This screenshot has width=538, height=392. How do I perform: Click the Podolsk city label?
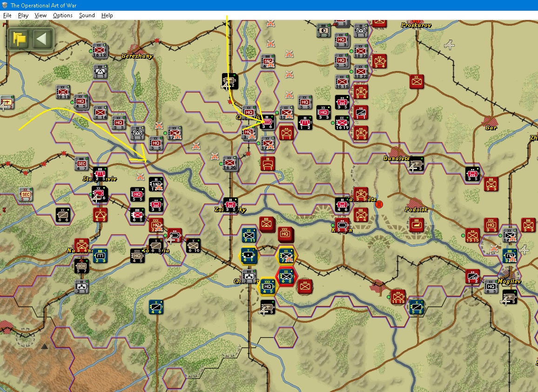(x=416, y=210)
